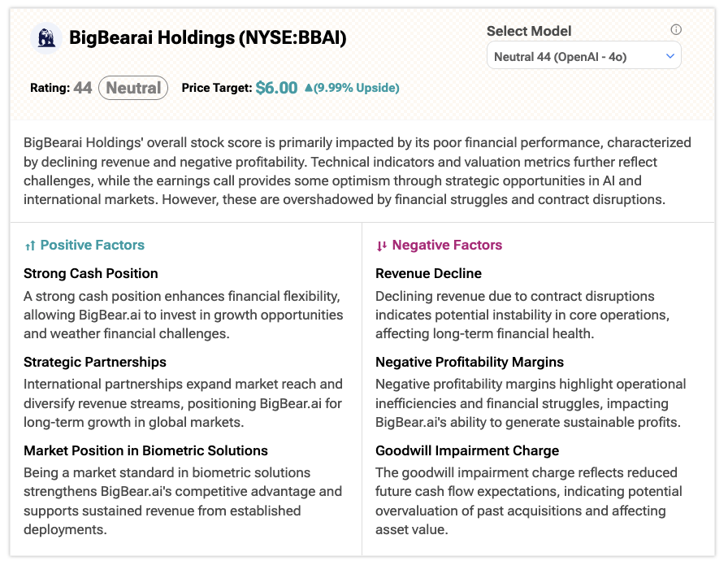Viewport: 728px width, 574px height.
Task: Click the info icon beside Select Model
Action: pyautogui.click(x=676, y=30)
